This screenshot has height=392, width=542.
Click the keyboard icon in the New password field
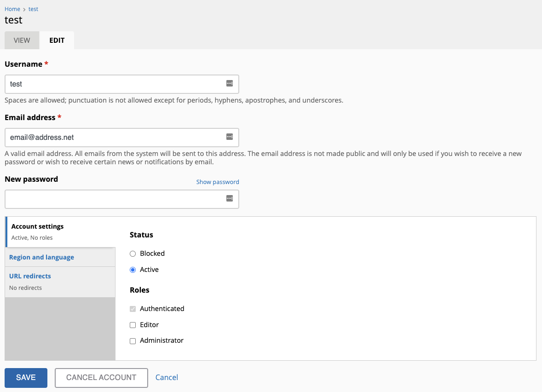point(230,197)
